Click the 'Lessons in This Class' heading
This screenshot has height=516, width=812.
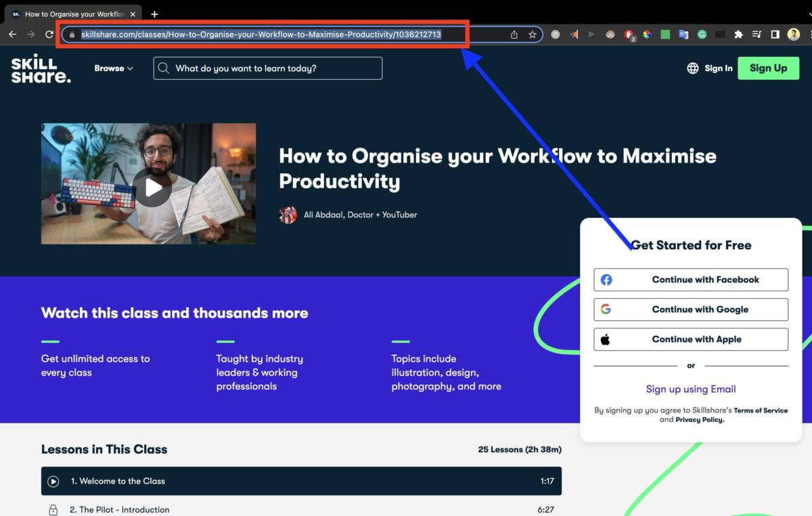pos(104,449)
